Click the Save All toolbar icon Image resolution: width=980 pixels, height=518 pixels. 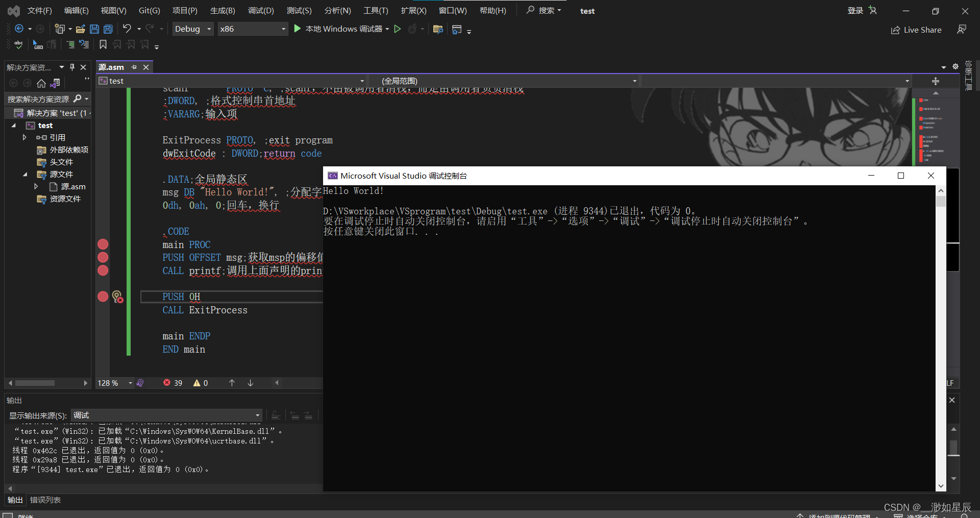[108, 29]
